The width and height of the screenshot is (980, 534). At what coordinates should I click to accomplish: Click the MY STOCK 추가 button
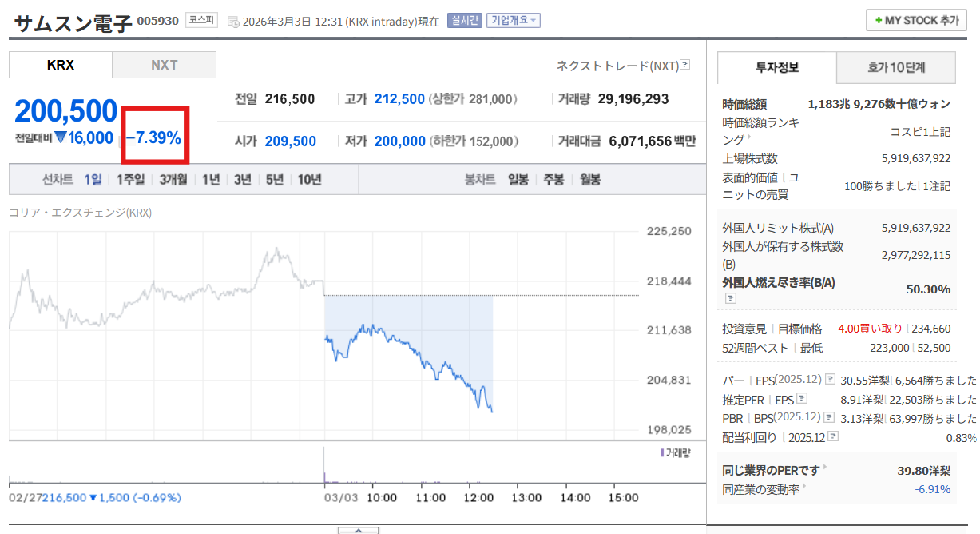point(915,21)
